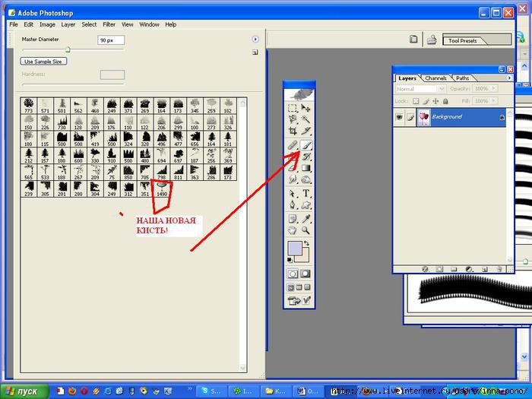The image size is (532, 399).
Task: Create new adjustment layer icon
Action: point(469,269)
